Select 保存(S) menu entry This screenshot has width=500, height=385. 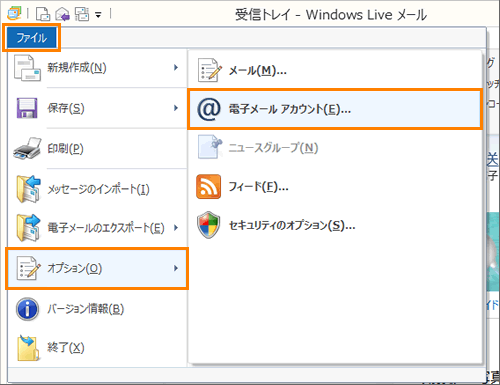[97, 108]
